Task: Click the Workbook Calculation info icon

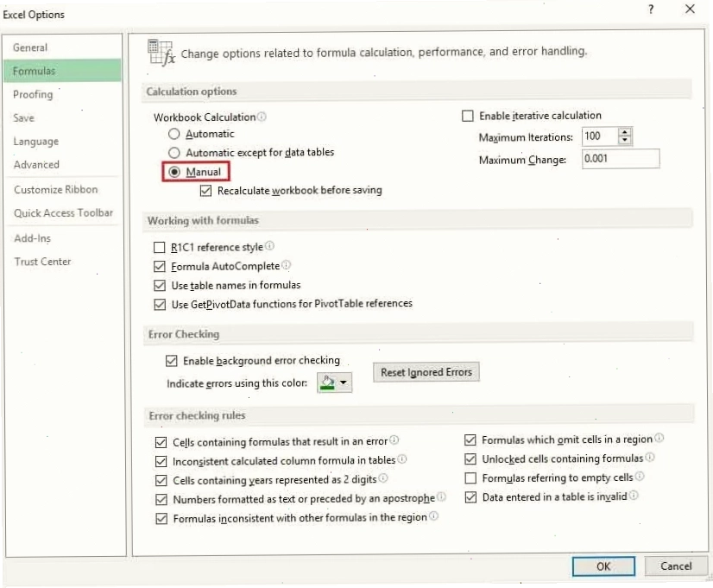Action: coord(262,117)
